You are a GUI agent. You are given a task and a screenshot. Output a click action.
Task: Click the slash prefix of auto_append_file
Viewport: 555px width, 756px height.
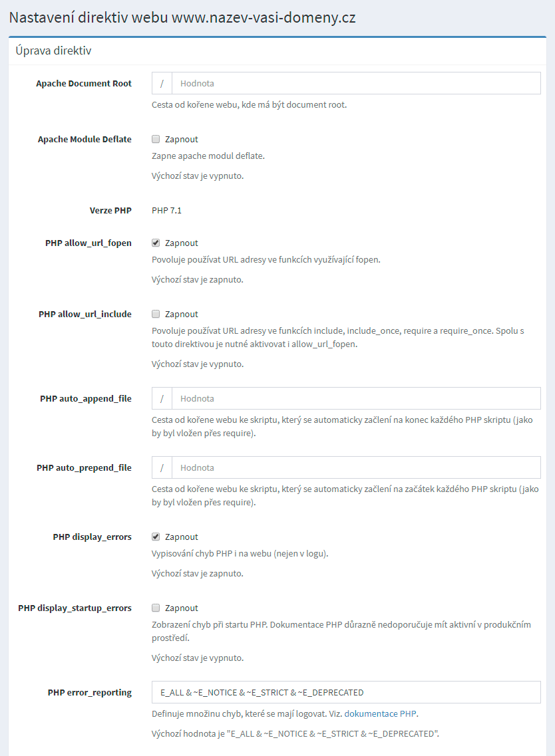(162, 399)
